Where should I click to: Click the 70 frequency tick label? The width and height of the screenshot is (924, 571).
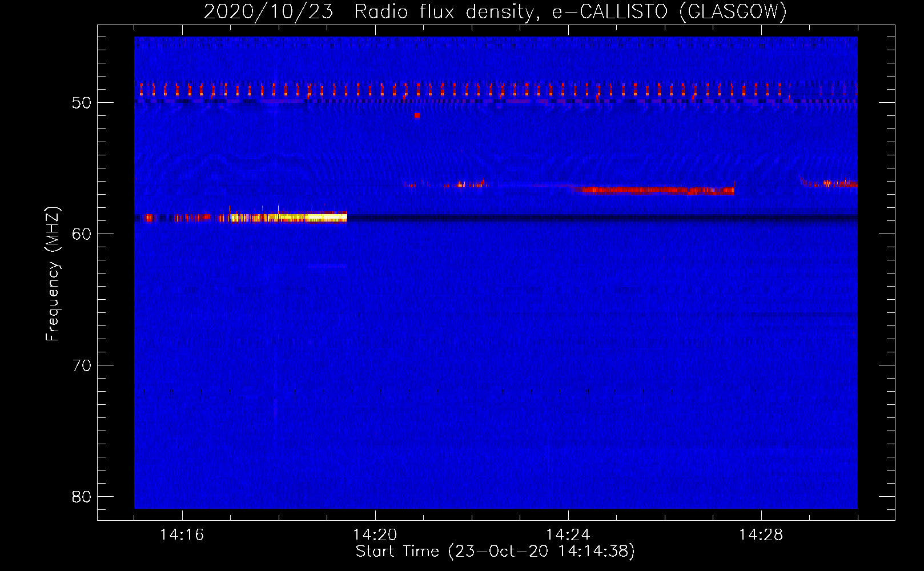click(82, 365)
